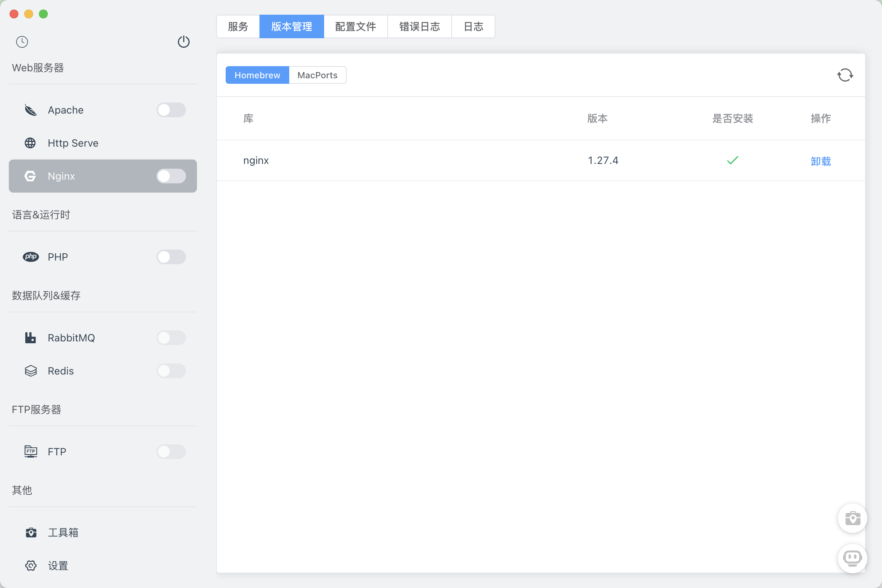The image size is (882, 588).
Task: Select the Nginx icon in sidebar
Action: 30,176
